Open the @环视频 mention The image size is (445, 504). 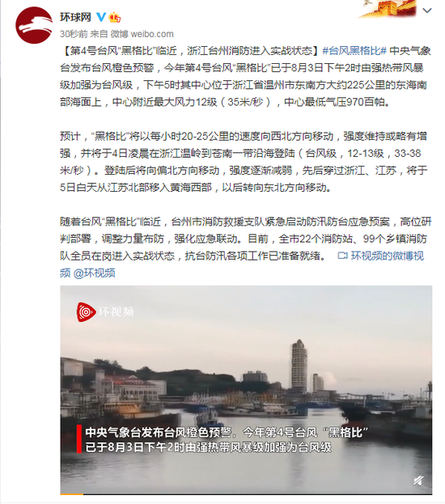(94, 273)
